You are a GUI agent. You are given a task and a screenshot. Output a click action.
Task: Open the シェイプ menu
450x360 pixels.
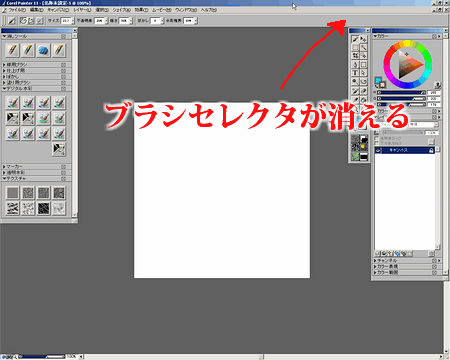pyautogui.click(x=121, y=10)
